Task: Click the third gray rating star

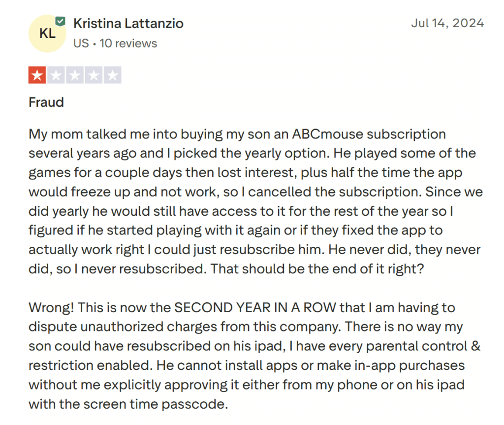Action: coord(75,75)
